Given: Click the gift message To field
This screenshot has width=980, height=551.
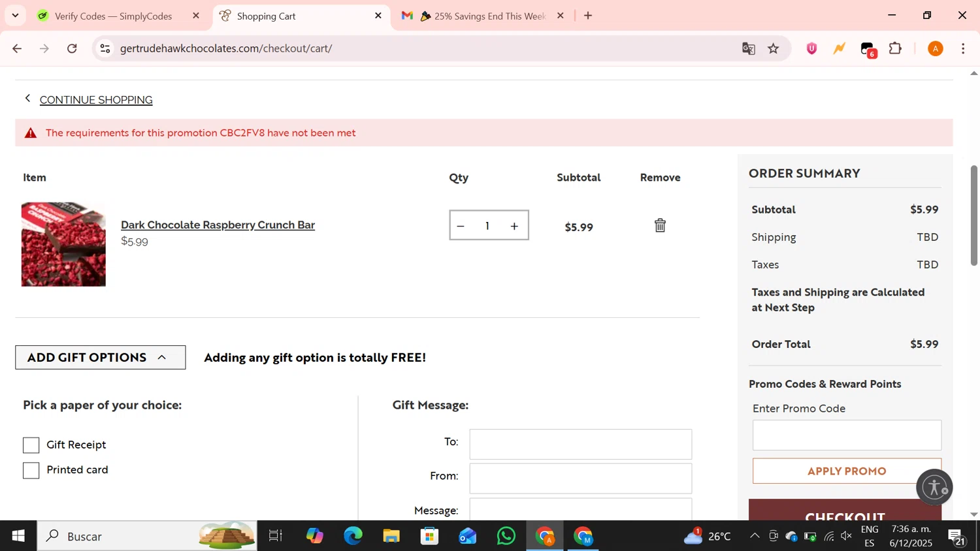Looking at the screenshot, I should [580, 444].
